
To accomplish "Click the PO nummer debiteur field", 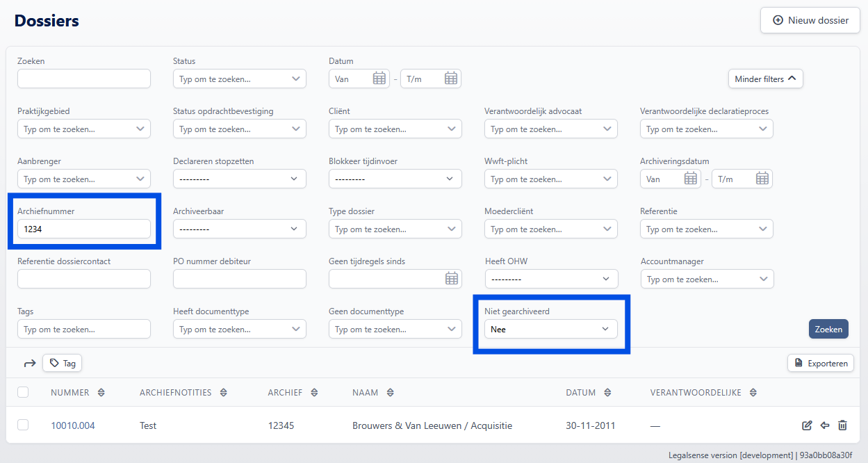I will click(x=240, y=279).
